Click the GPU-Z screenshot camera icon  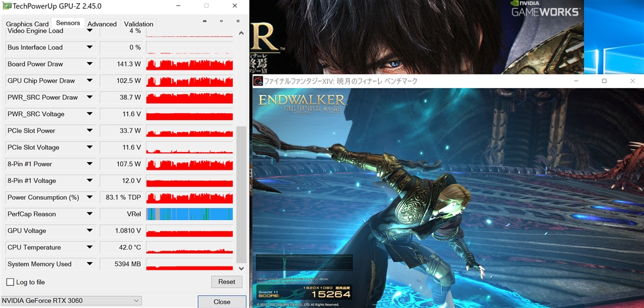[206, 21]
